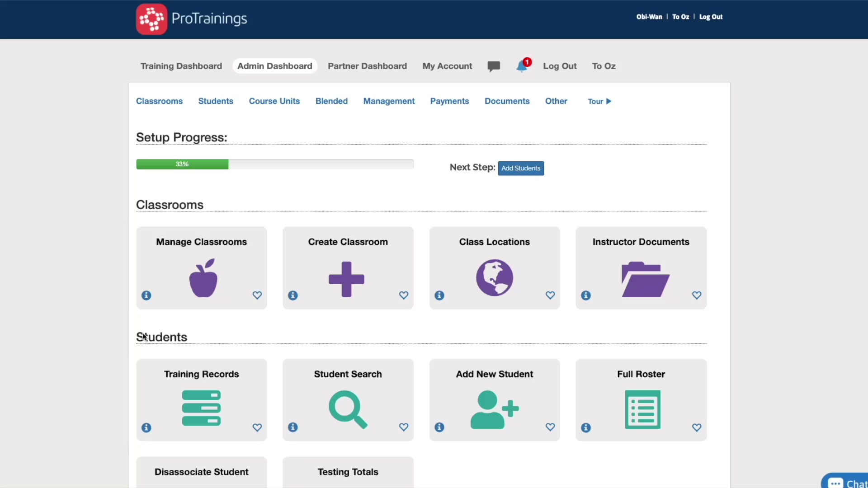Open the Chat widget bubble icon
868x488 pixels.
pyautogui.click(x=835, y=483)
